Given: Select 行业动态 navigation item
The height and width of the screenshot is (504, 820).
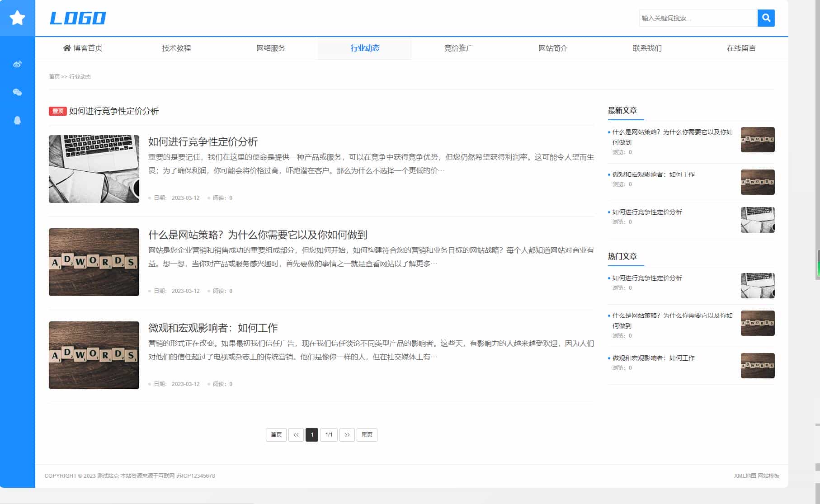Looking at the screenshot, I should 365,48.
